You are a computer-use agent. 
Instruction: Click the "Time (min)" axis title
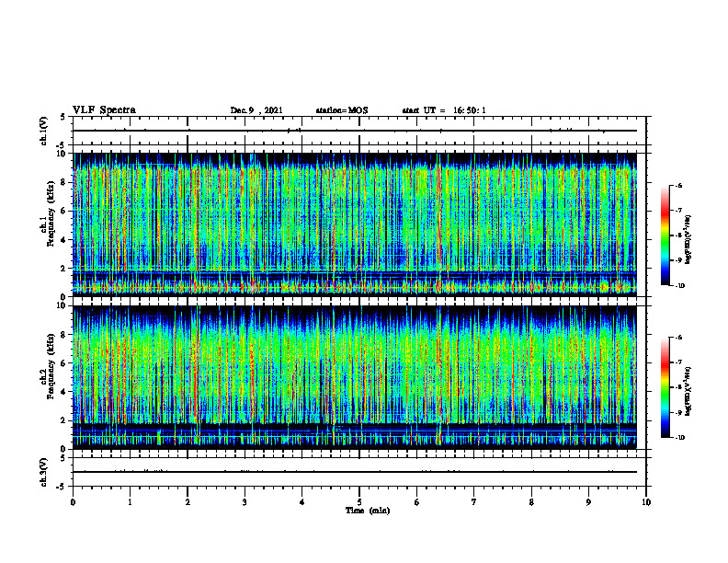point(368,511)
